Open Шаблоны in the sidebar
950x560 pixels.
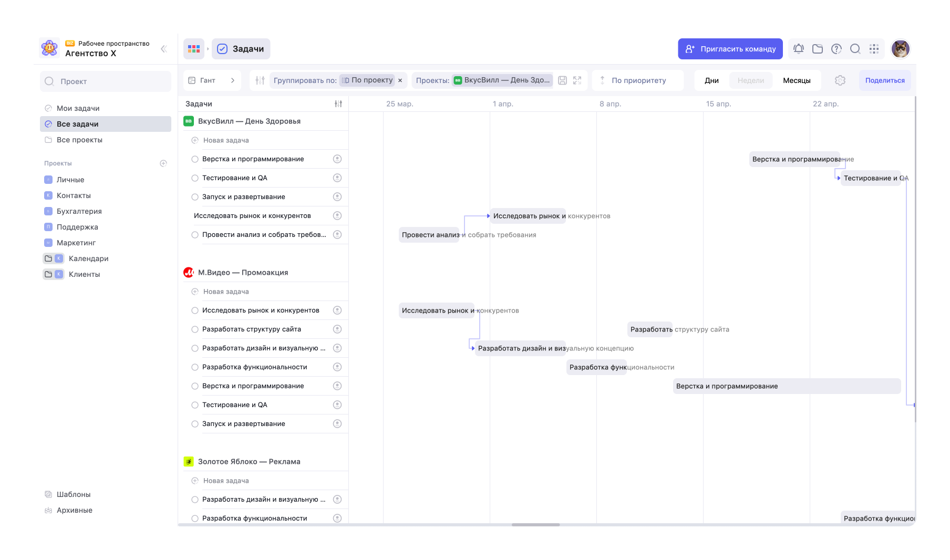(x=74, y=494)
